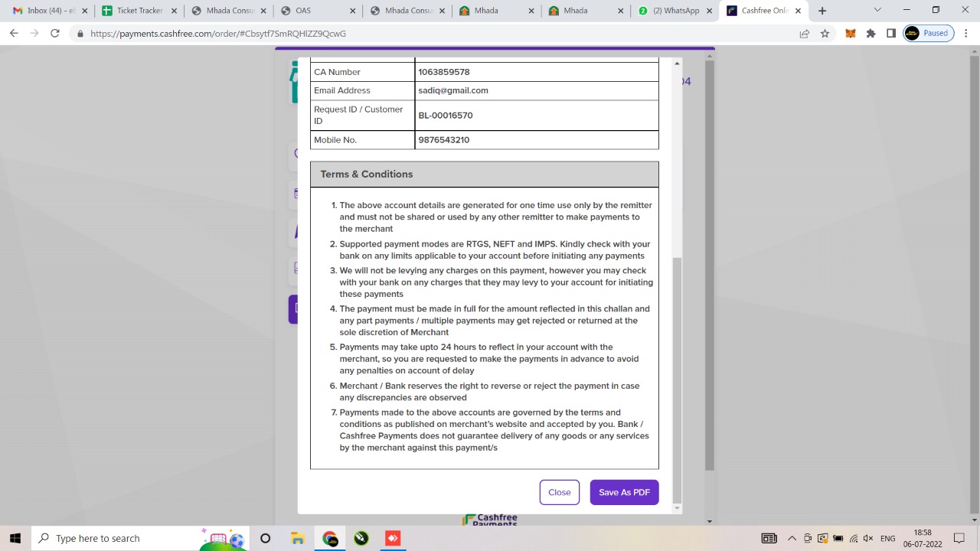Open the Chrome extensions puzzle menu
980x551 pixels.
[x=871, y=34]
